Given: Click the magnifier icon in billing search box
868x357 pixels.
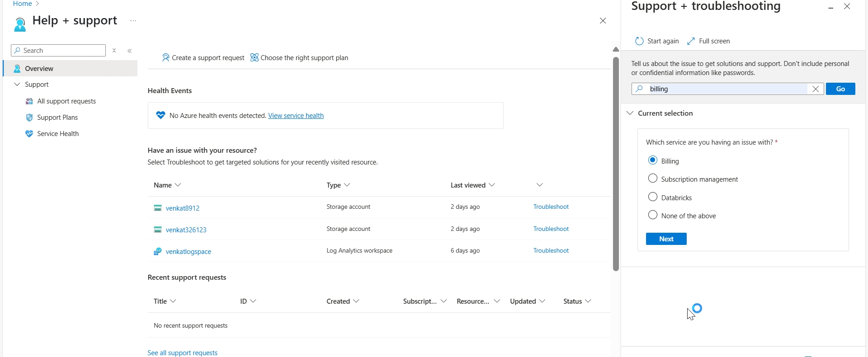Looking at the screenshot, I should (639, 89).
